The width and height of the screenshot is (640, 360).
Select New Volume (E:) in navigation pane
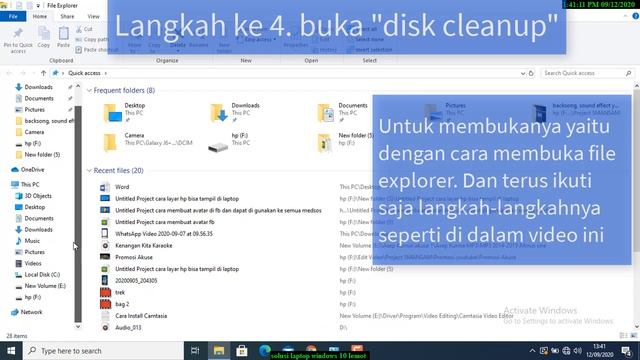(45, 286)
